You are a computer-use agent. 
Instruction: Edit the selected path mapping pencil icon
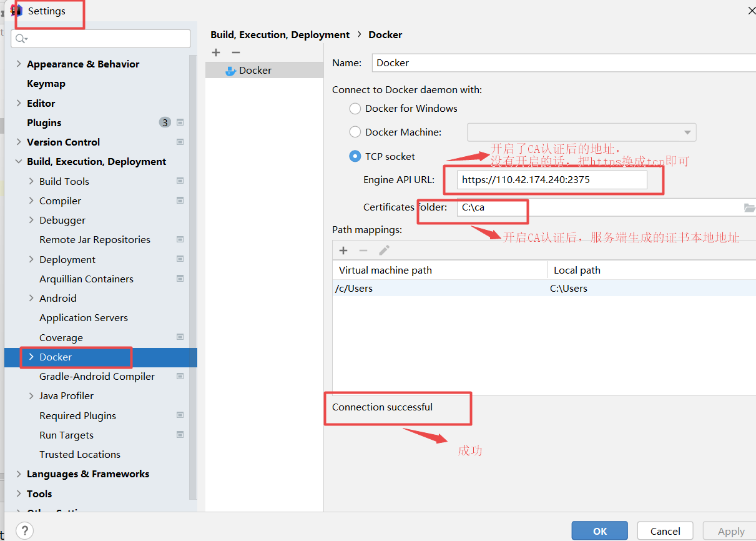[x=384, y=251]
